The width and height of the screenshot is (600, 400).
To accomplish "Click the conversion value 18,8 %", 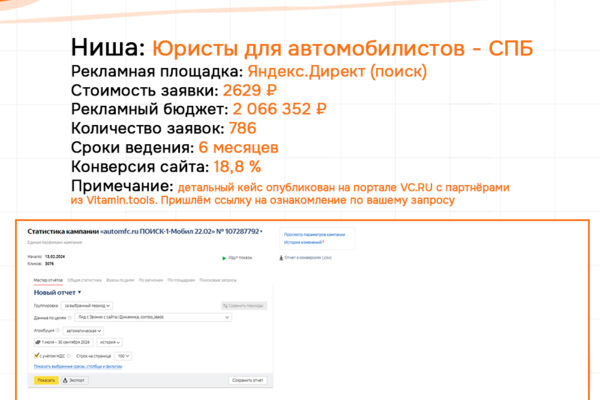I will click(x=237, y=167).
